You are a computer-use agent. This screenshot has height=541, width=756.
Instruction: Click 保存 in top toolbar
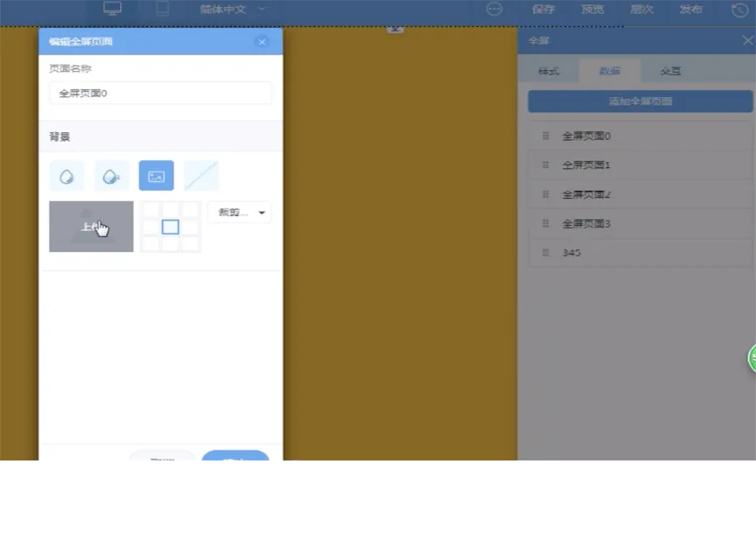(x=543, y=9)
